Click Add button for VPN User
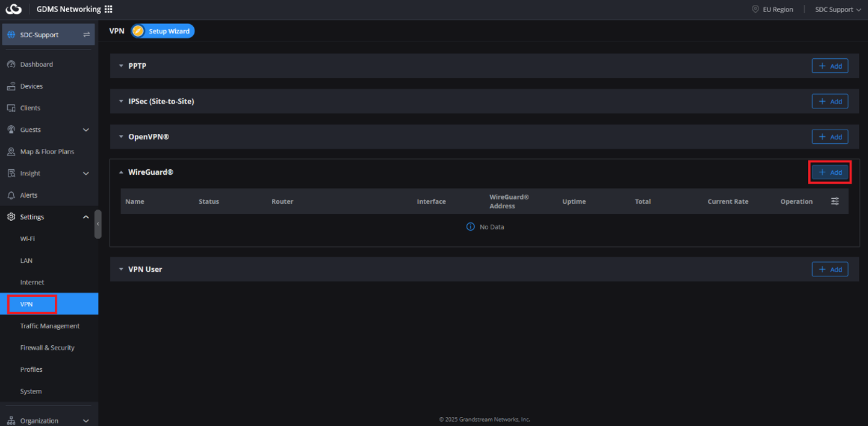 830,269
